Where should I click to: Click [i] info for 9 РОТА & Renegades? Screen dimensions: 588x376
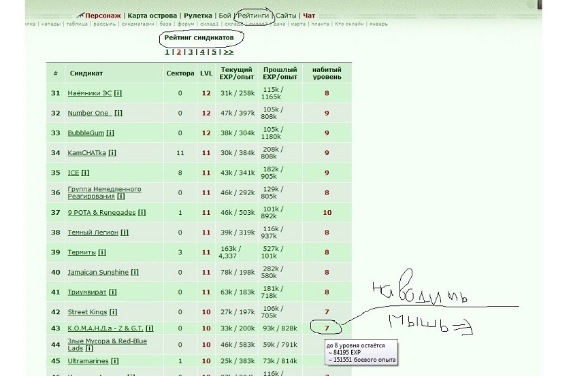[x=142, y=212]
